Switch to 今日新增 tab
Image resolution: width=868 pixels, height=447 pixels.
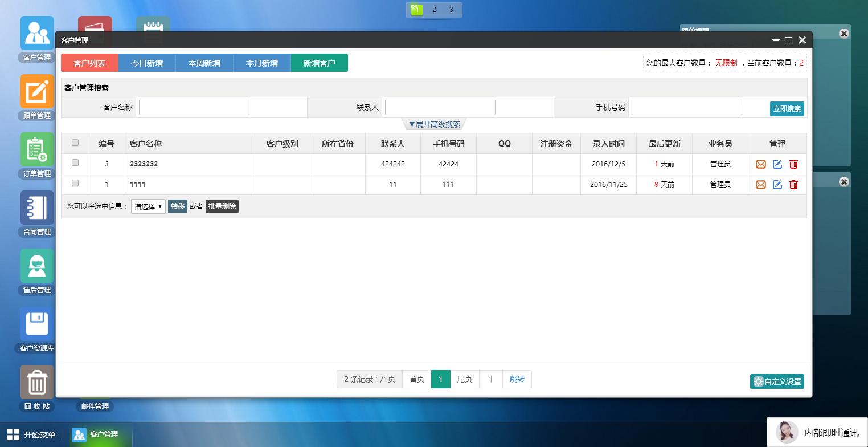[x=147, y=63]
